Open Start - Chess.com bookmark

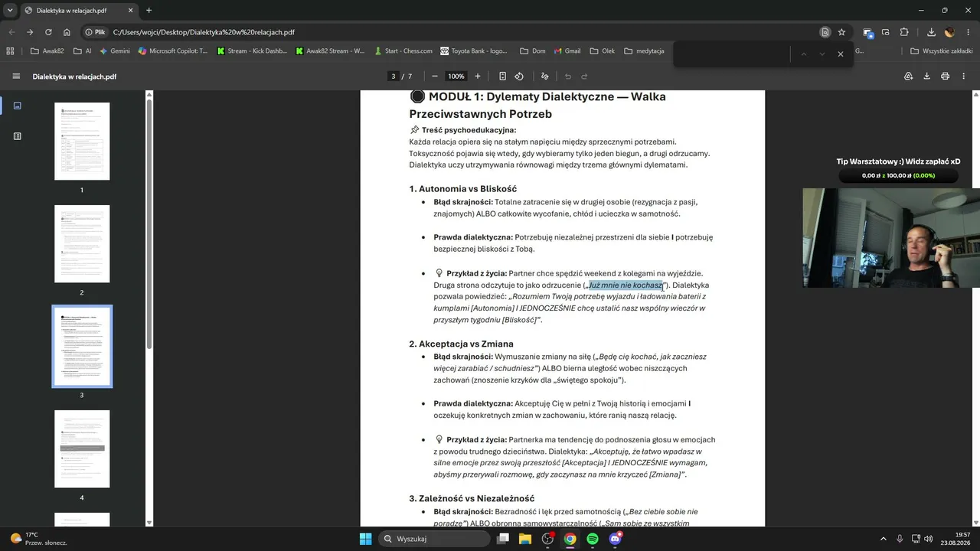tap(403, 51)
